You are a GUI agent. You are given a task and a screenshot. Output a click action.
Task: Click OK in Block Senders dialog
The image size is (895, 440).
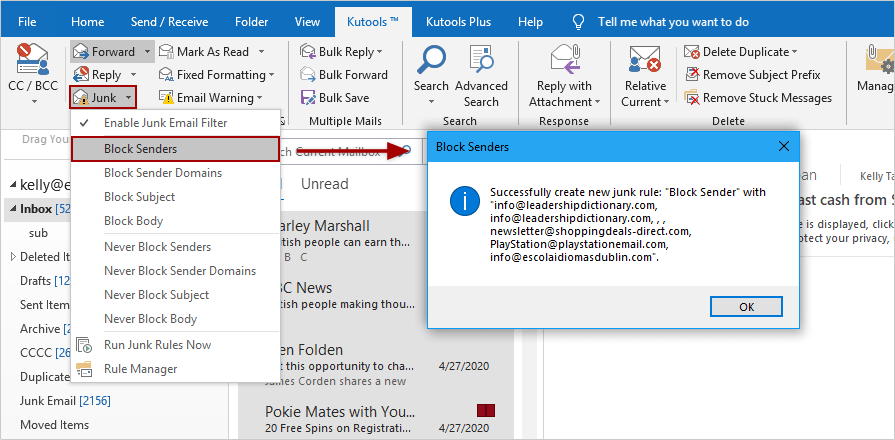pos(746,307)
